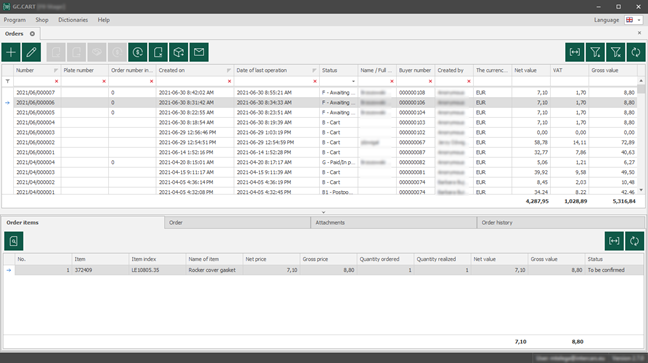
Task: Sort order items by the Quantity ordered header
Action: 385,259
